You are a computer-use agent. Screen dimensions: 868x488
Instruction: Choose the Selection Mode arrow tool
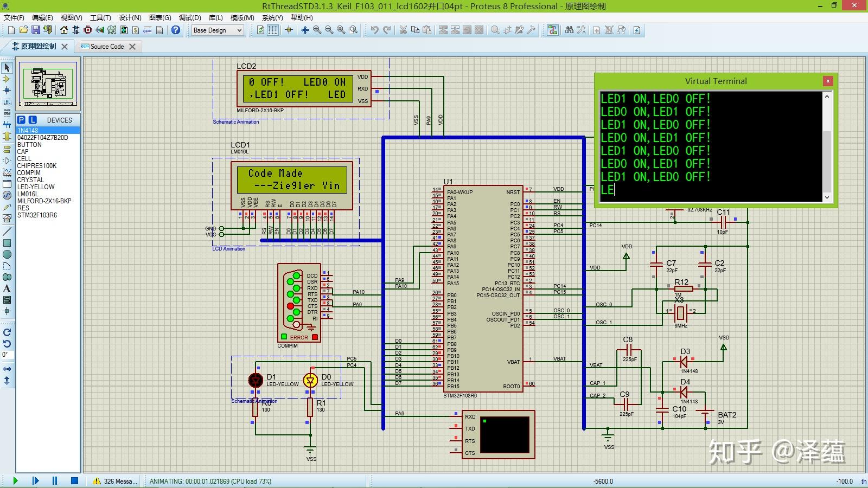tap(7, 68)
